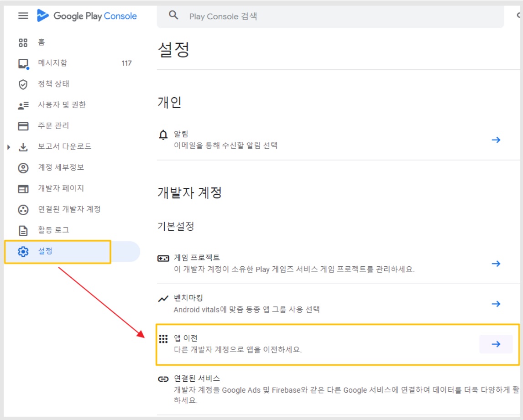Viewport: 523px width, 420px height.
Task: Open 주문 관리 card icon
Action: 23,126
